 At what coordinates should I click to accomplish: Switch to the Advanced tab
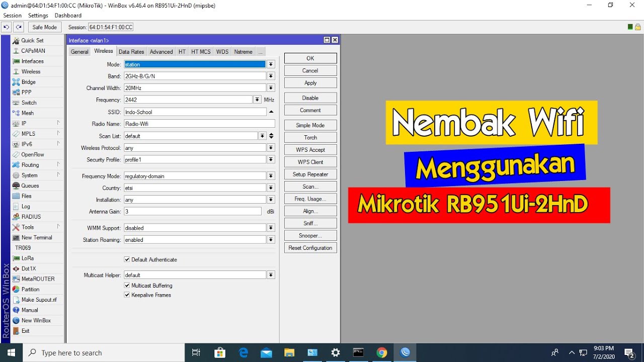tap(161, 52)
